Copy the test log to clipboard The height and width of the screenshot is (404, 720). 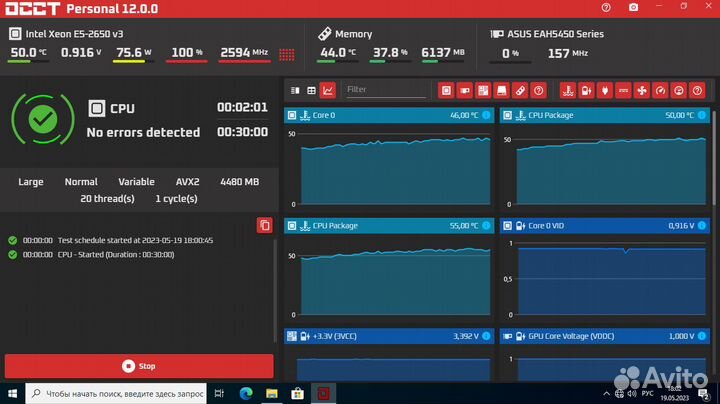[x=264, y=225]
